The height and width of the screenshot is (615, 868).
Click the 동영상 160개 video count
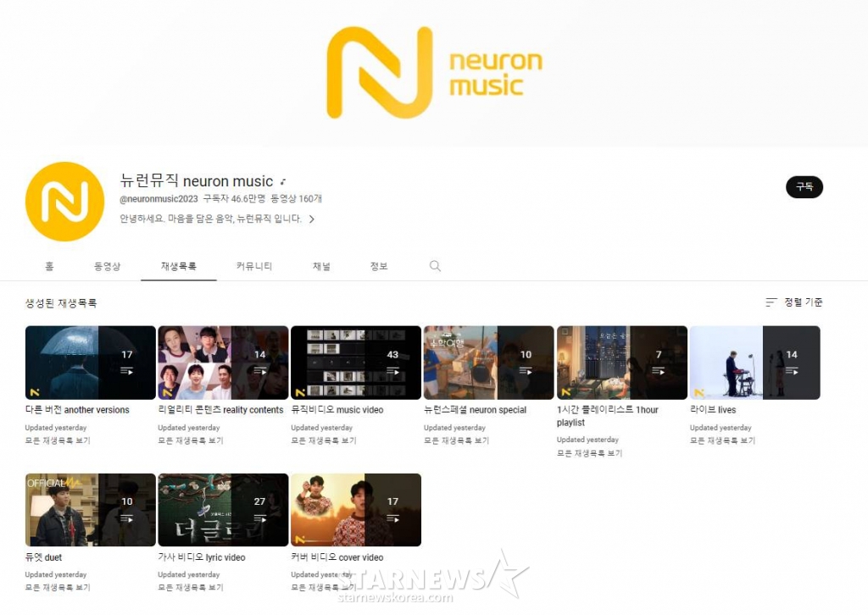pos(296,198)
